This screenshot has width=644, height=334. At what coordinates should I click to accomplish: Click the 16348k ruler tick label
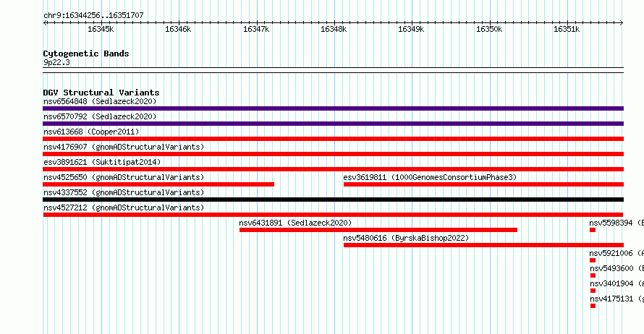click(x=334, y=29)
